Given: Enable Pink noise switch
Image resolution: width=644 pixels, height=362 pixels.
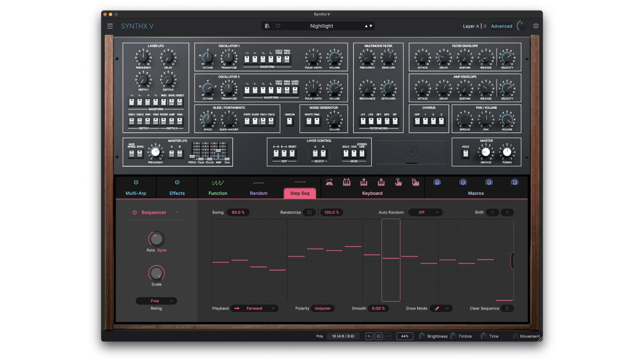Looking at the screenshot, I should tap(317, 121).
